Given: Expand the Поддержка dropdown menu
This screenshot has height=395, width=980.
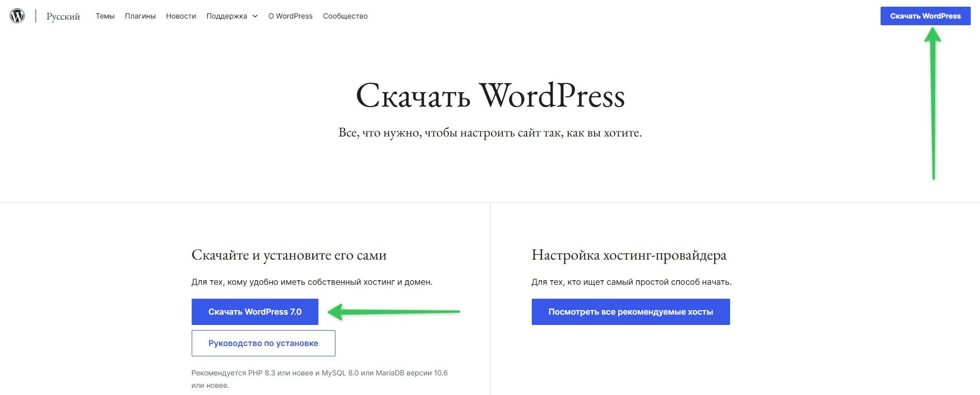Looking at the screenshot, I should tap(232, 16).
